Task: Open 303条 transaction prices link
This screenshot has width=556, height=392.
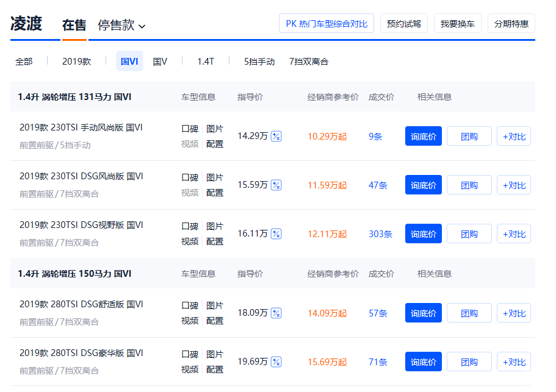Action: [380, 233]
